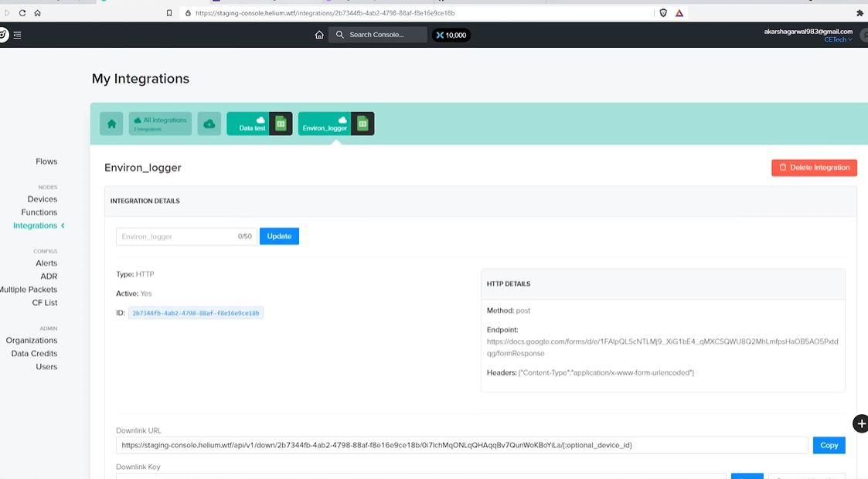The image size is (868, 479).
Task: Click the Update name button
Action: 279,236
